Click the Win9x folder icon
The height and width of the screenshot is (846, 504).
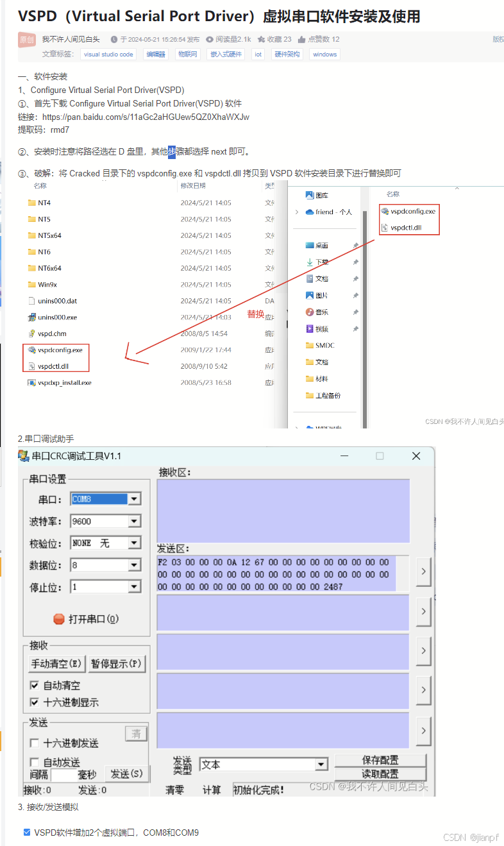tap(32, 284)
